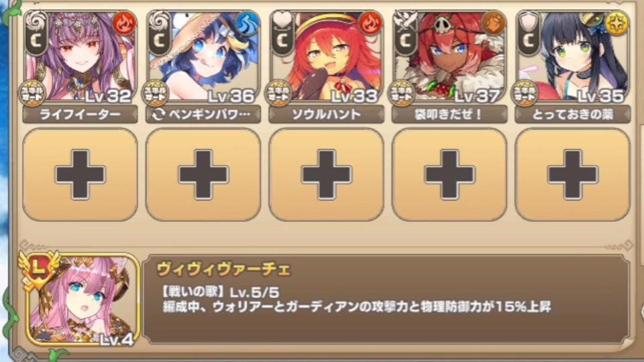
Task: Tap the water element icon on penguin card
Action: pyautogui.click(x=247, y=23)
